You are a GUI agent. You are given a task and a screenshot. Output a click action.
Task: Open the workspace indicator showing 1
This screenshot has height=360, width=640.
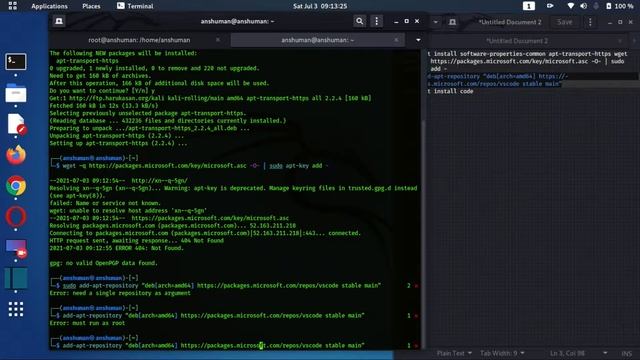coord(529,6)
